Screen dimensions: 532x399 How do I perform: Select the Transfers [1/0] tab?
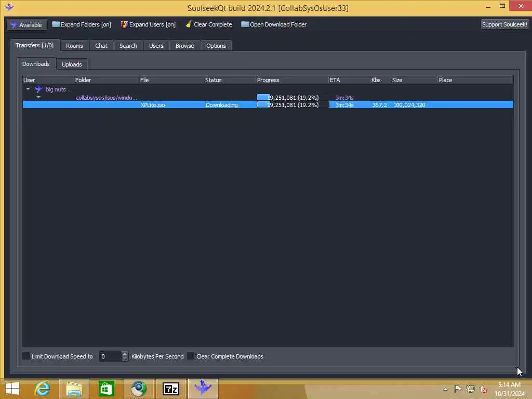35,45
